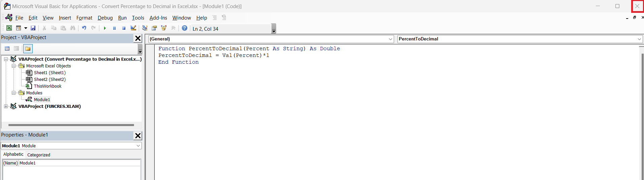Screen dimensions: 644x180
Task: Open the Format menu
Action: (x=84, y=18)
